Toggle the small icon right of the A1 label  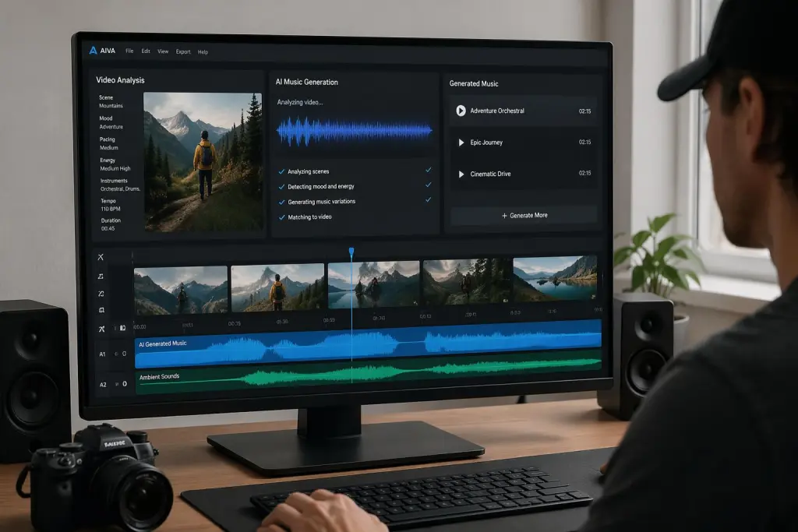tap(116, 354)
